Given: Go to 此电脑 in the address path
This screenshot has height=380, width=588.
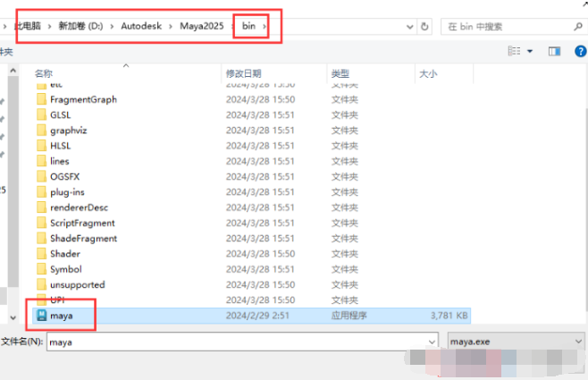Looking at the screenshot, I should pos(28,26).
